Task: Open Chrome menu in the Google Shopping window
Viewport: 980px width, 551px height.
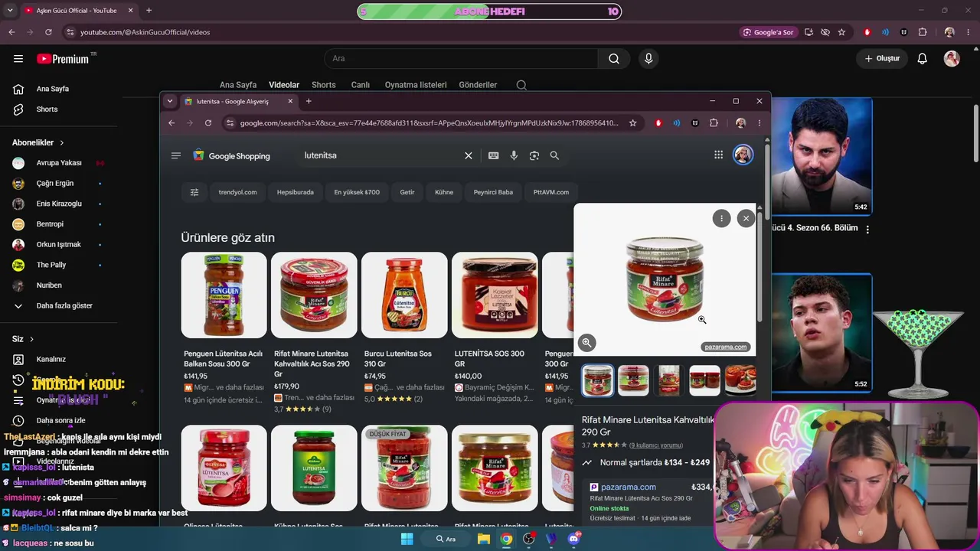Action: click(x=759, y=123)
